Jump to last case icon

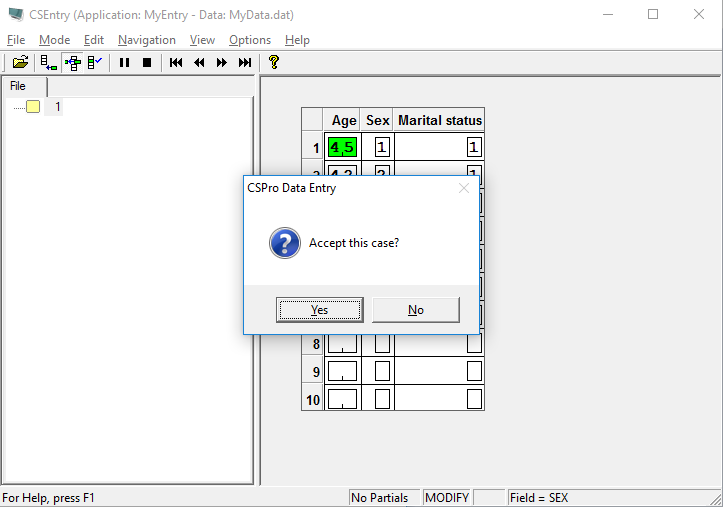tap(245, 62)
